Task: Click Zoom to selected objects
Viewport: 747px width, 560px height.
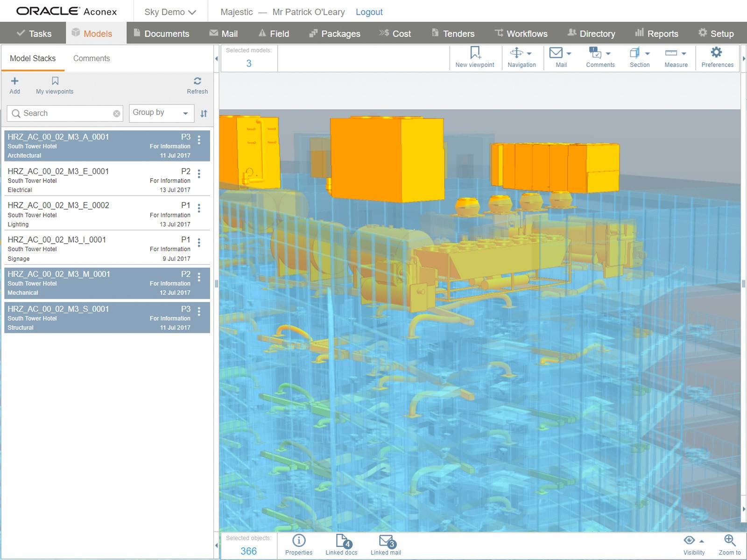Action: (729, 541)
